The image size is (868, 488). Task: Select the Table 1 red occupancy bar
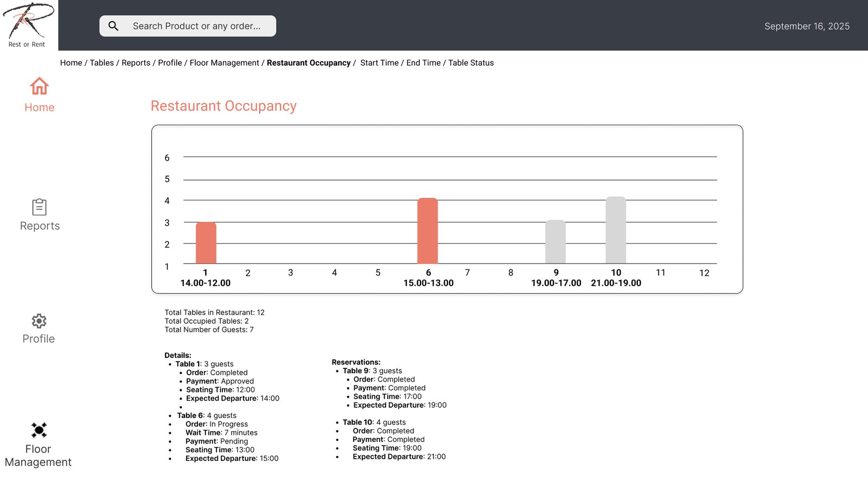tap(206, 243)
